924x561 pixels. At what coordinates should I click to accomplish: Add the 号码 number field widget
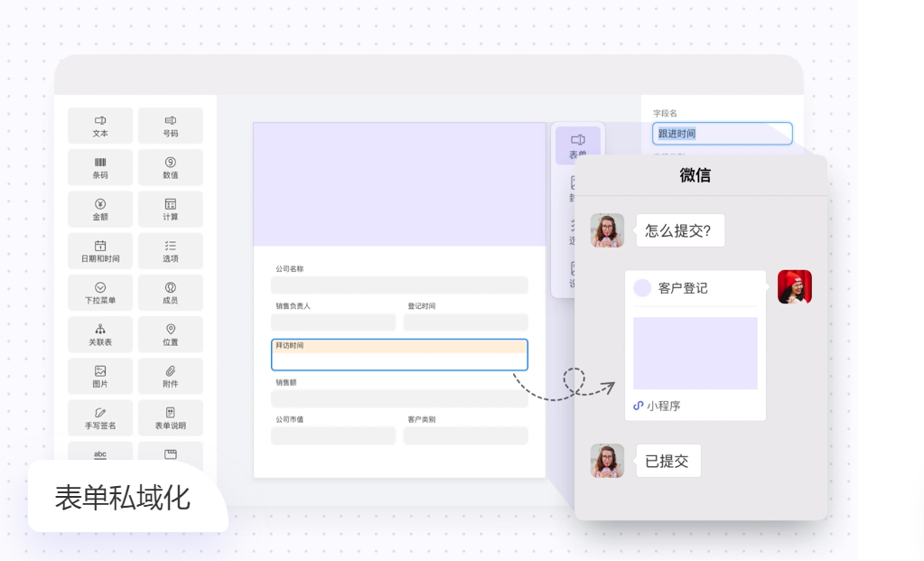170,126
